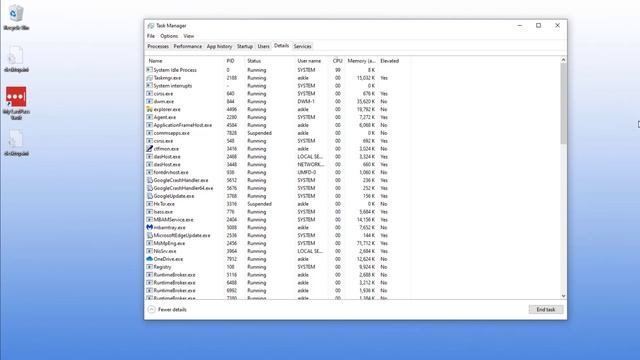This screenshot has height=360, width=640.
Task: Click the vertical scrollbar thumb
Action: click(563, 103)
